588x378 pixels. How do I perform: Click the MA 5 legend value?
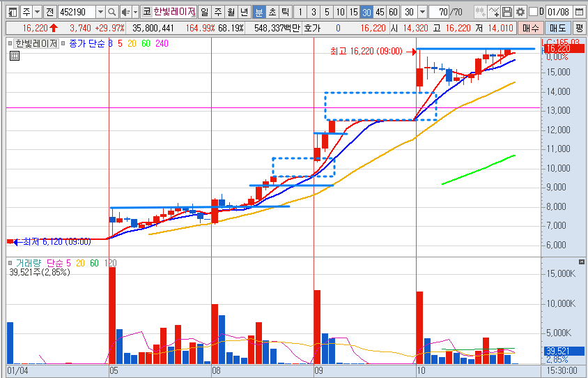click(x=120, y=43)
